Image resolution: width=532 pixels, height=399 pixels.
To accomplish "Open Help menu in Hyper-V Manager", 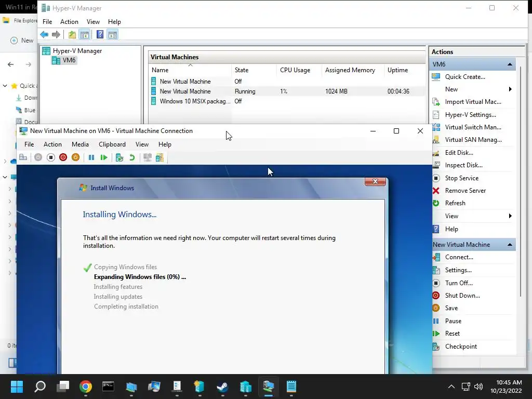I will (x=114, y=22).
